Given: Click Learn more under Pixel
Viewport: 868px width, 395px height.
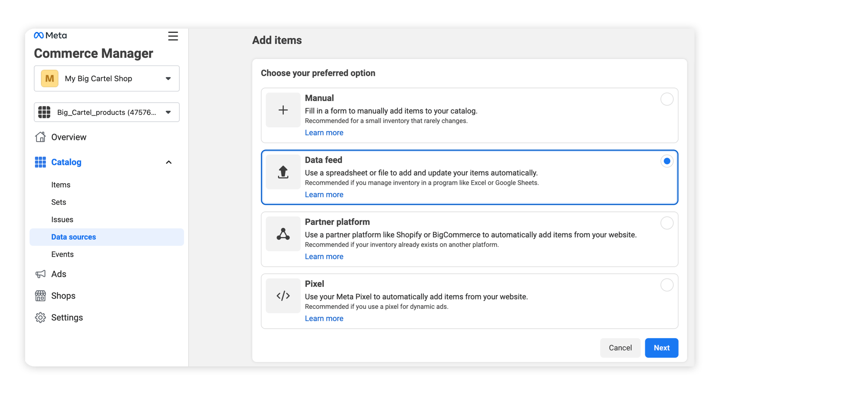Looking at the screenshot, I should tap(324, 318).
